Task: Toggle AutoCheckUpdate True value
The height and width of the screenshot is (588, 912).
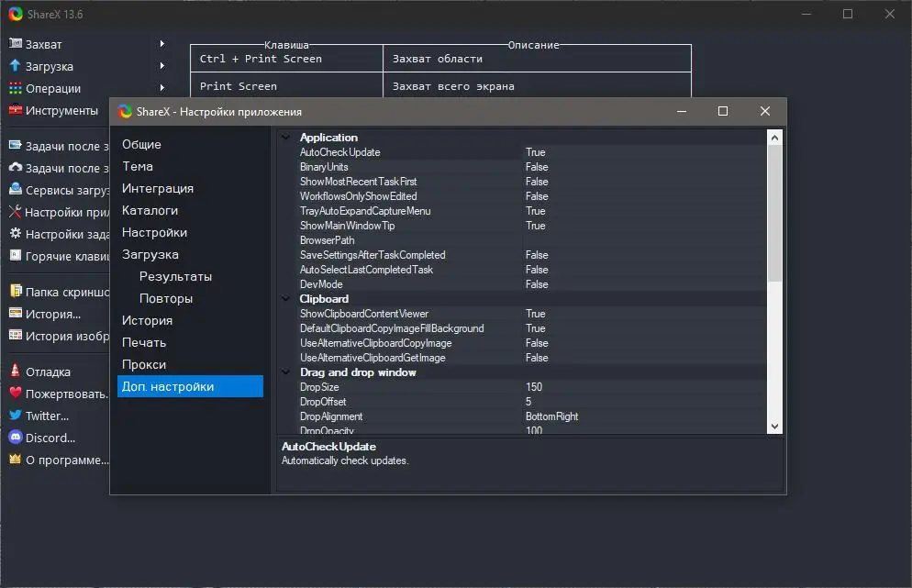Action: (x=644, y=151)
